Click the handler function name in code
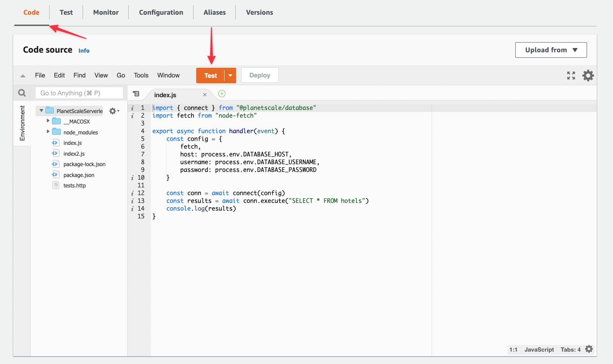613x364 pixels. point(241,131)
